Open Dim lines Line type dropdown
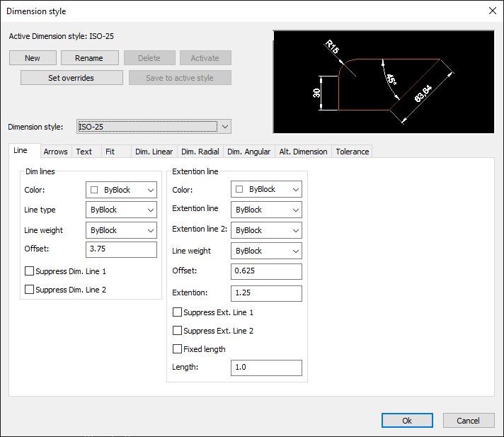The height and width of the screenshot is (437, 504). (x=121, y=210)
